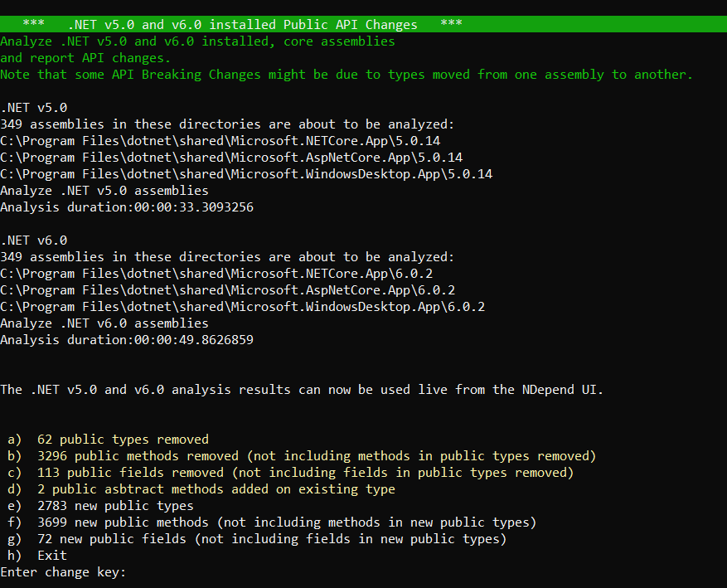Click the analysis duration 00:00:33.3093256 line
727x588 pixels.
pyautogui.click(x=127, y=207)
